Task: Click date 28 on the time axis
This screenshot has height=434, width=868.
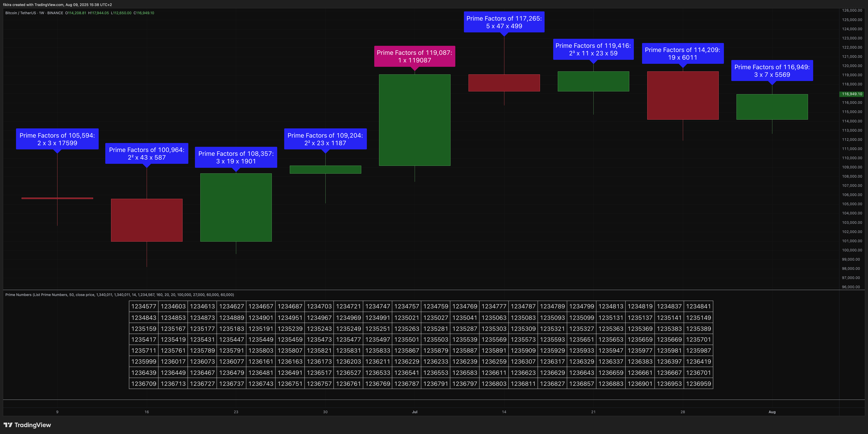Action: [x=683, y=412]
